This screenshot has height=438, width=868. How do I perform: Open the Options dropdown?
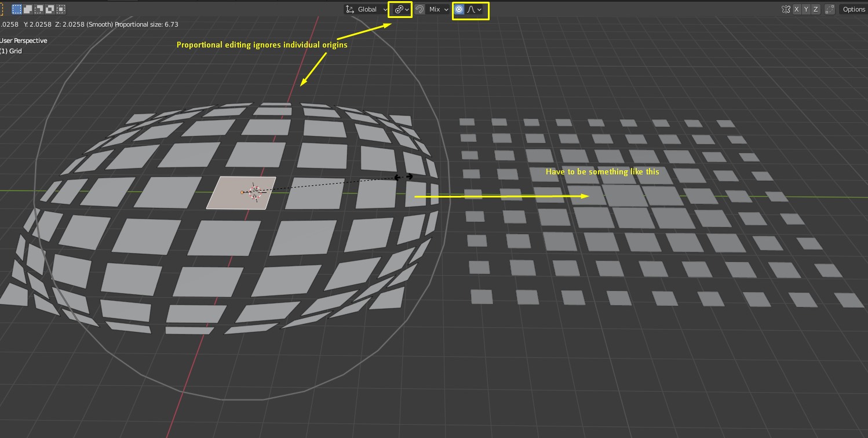click(x=854, y=9)
